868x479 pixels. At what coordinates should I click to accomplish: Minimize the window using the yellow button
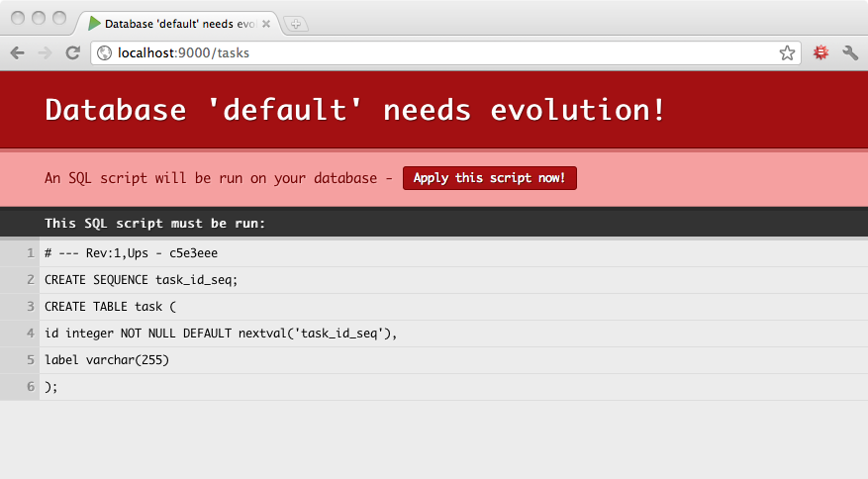(x=40, y=18)
